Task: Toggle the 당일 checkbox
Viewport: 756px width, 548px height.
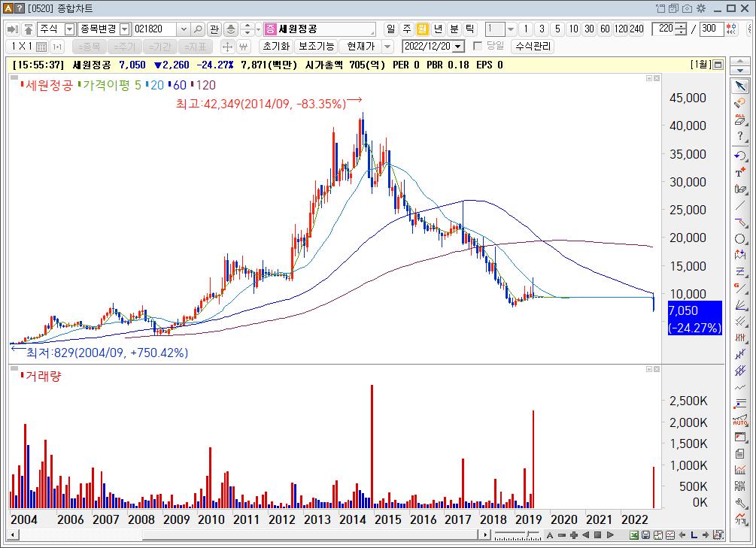Action: tap(478, 47)
